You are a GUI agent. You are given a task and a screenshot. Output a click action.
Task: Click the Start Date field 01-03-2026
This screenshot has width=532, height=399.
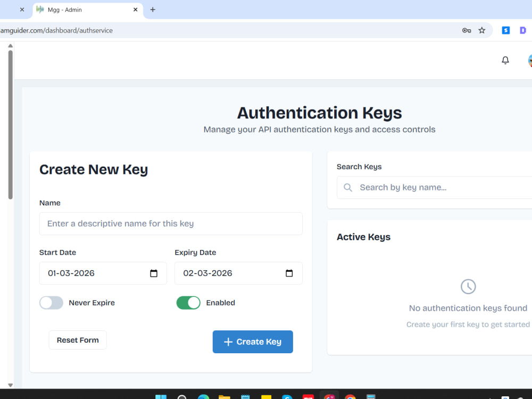[103, 273]
